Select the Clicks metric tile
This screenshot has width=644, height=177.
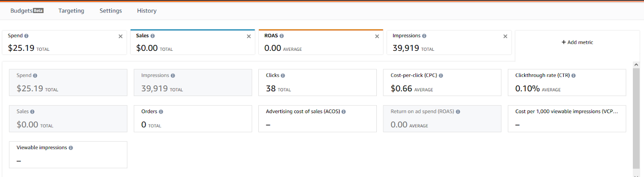coord(317,82)
